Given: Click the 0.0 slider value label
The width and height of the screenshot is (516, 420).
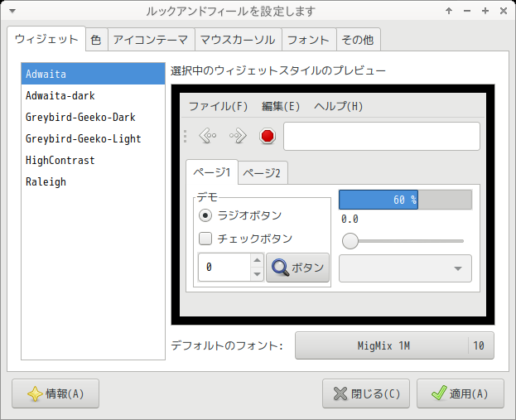Looking at the screenshot, I should [x=350, y=219].
